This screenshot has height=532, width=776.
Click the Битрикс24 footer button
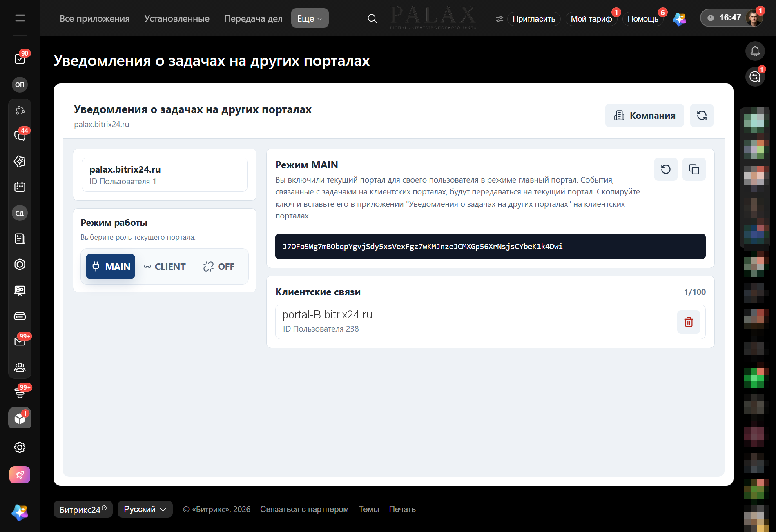click(83, 509)
